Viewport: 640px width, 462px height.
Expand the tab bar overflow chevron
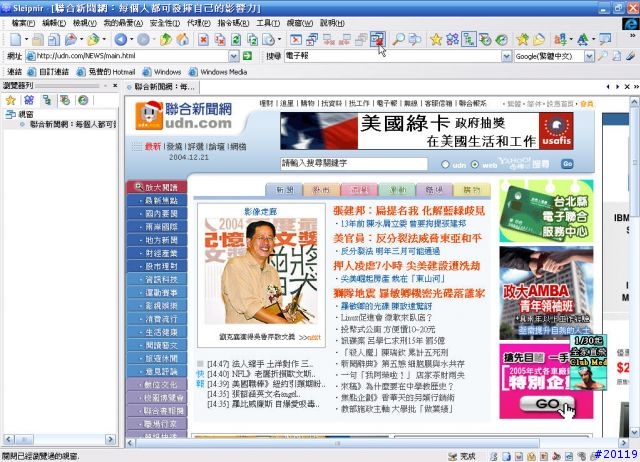tap(636, 87)
